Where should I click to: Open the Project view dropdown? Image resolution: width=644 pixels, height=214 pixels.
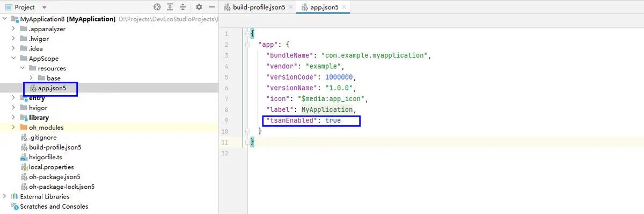(44, 7)
